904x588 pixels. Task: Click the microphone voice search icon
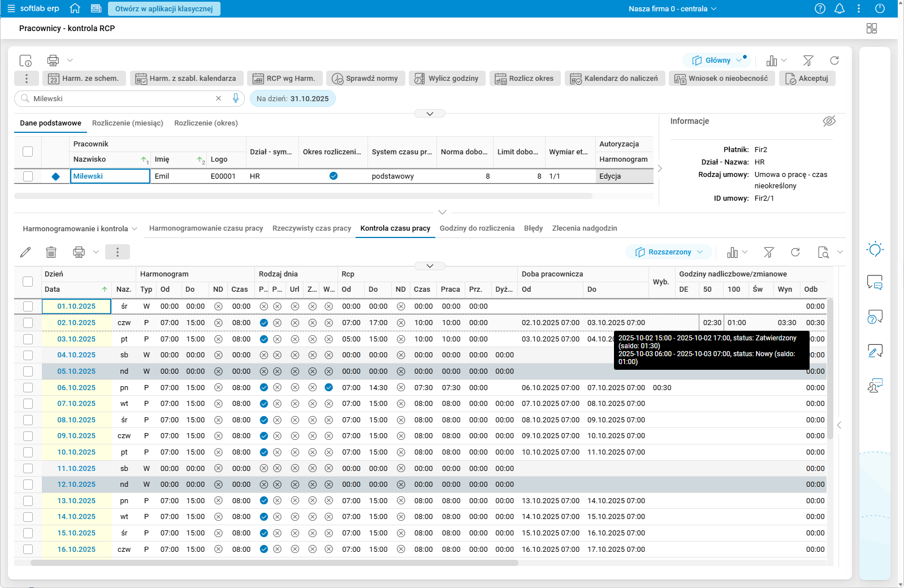(x=236, y=98)
